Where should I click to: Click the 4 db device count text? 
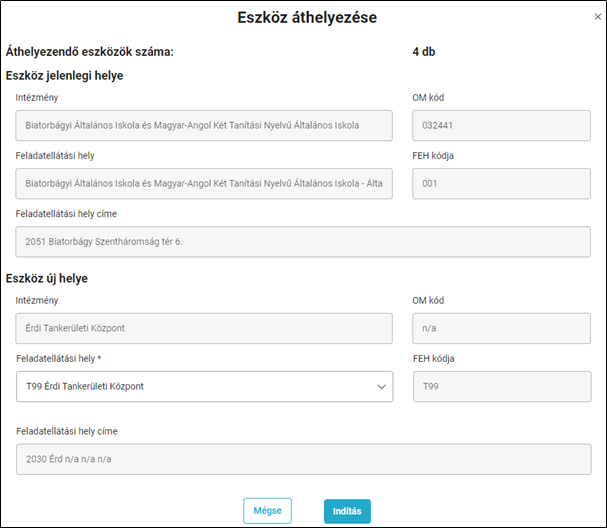[x=424, y=51]
